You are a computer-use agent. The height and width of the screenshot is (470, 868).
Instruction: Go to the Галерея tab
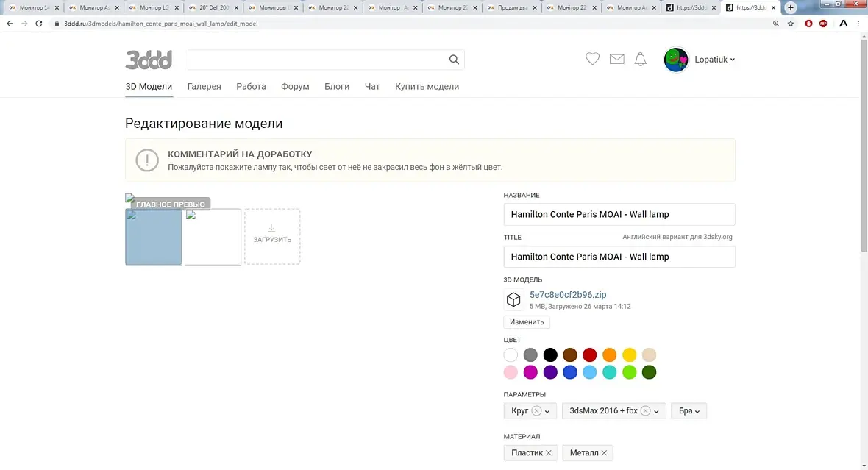click(x=204, y=86)
